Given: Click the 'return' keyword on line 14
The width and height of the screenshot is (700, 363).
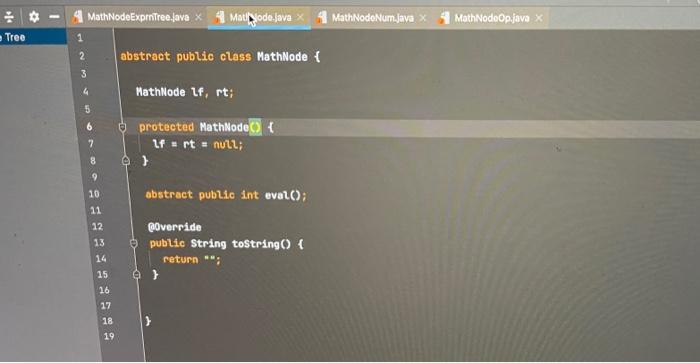Looking at the screenshot, I should [180, 259].
